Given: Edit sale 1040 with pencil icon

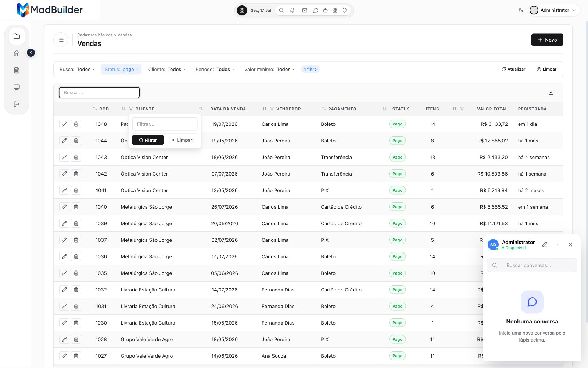Looking at the screenshot, I should click(64, 207).
